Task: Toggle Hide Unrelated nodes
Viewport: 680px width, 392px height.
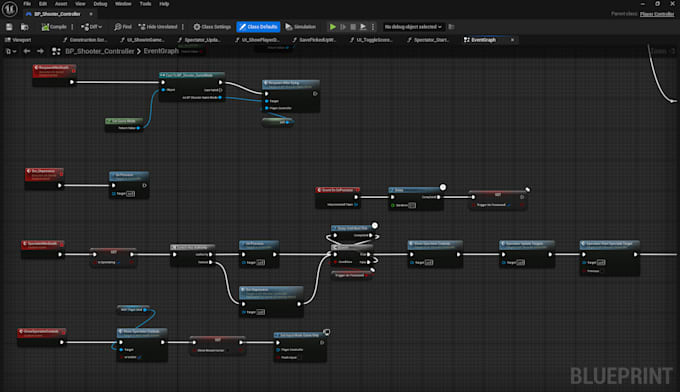Action: (x=158, y=27)
